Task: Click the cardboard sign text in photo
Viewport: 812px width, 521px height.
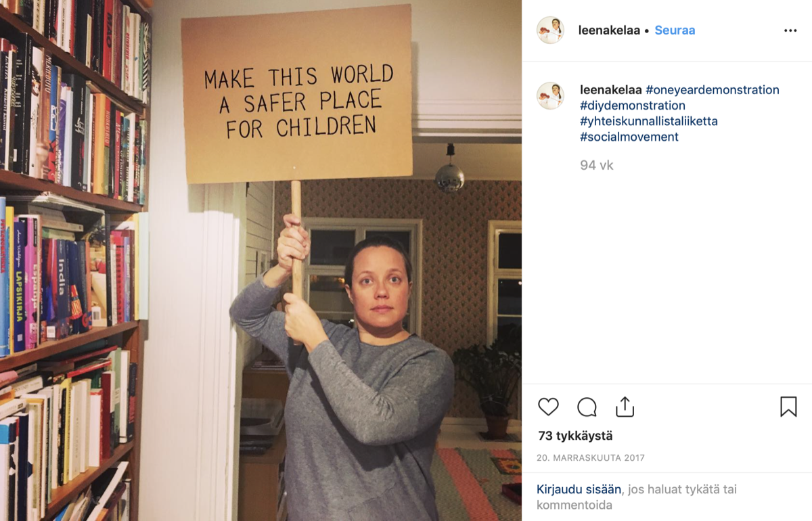Action: tap(298, 101)
